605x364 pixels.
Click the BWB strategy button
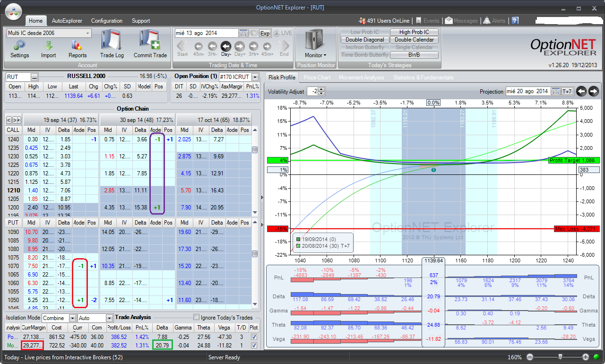(414, 55)
